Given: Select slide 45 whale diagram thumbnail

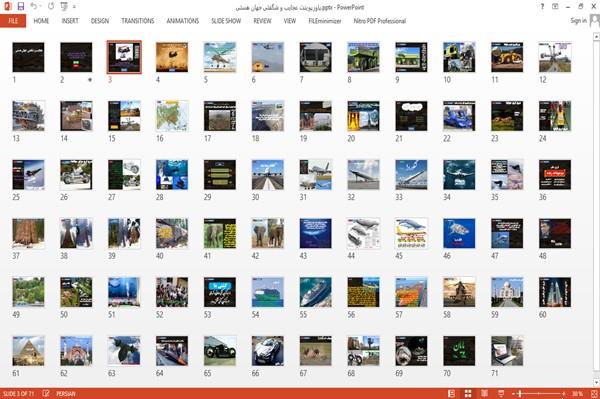Looking at the screenshot, I should click(x=411, y=233).
